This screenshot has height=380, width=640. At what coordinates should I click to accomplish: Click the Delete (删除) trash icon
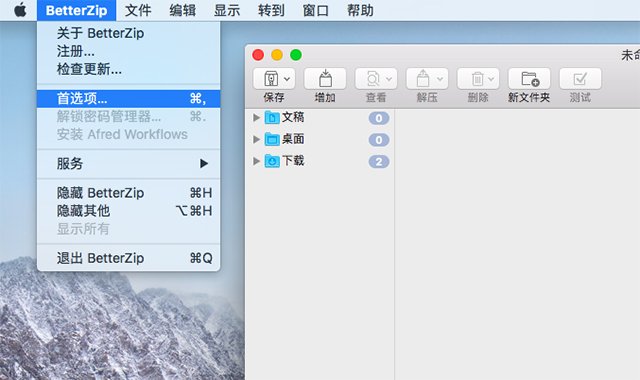point(477,79)
